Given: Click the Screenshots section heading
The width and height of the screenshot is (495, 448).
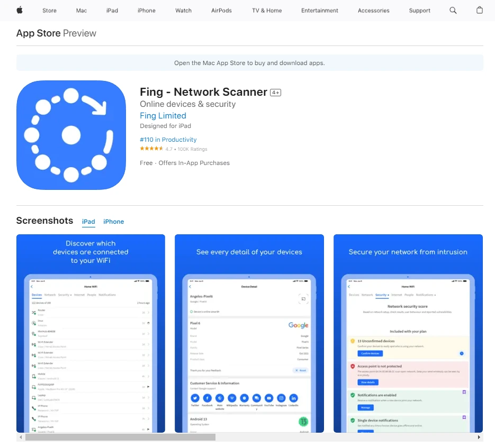Looking at the screenshot, I should point(45,221).
